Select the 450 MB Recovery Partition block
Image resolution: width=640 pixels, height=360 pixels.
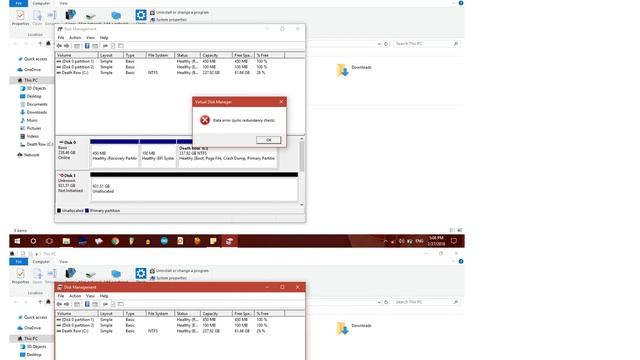[x=114, y=153]
